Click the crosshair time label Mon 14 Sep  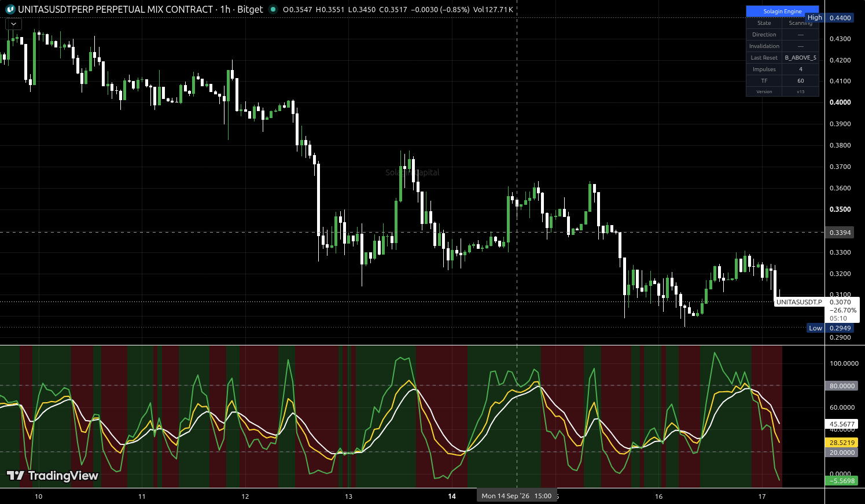coord(517,496)
